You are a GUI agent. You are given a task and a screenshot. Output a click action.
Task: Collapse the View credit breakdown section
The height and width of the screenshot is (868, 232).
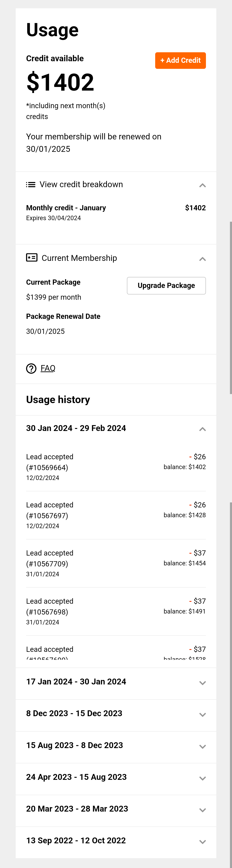(202, 185)
